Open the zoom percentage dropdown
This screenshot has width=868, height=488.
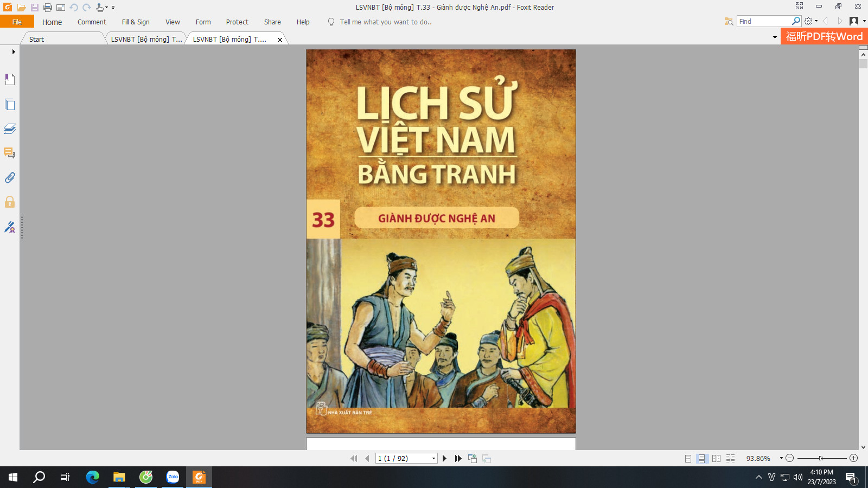coord(781,458)
